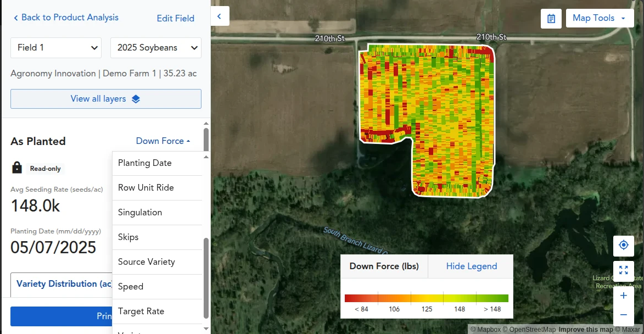
Task: Click the blue Print button
Action: coord(61,316)
